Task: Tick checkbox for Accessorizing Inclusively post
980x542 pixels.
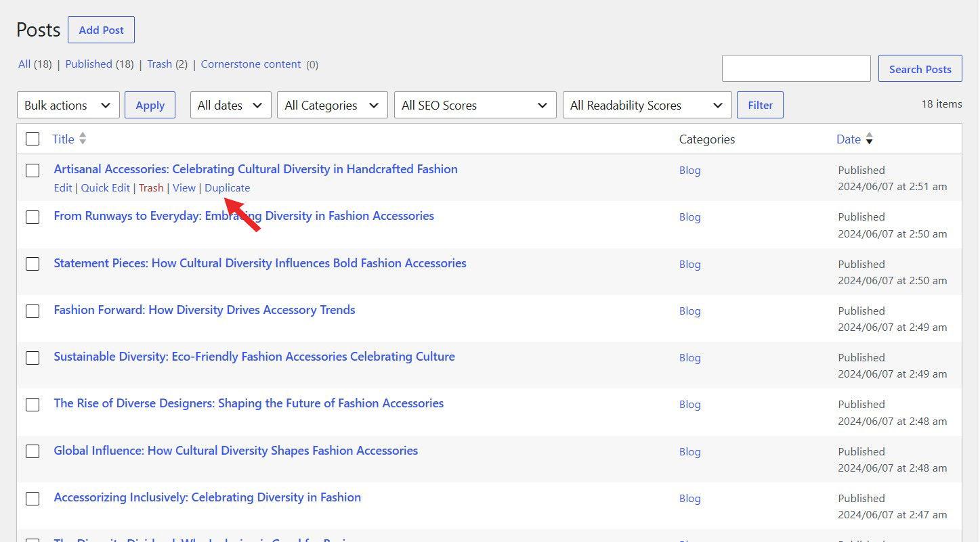Action: (33, 499)
